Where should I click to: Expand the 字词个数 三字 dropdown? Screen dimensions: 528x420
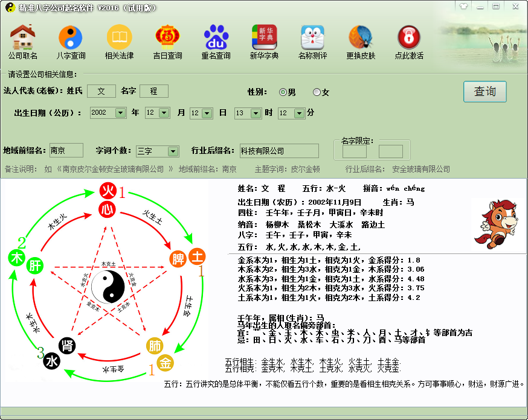point(173,151)
